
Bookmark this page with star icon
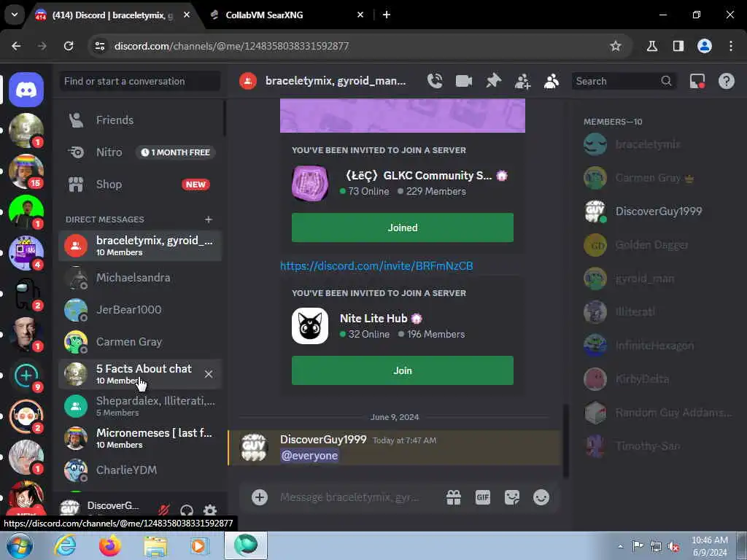(616, 46)
